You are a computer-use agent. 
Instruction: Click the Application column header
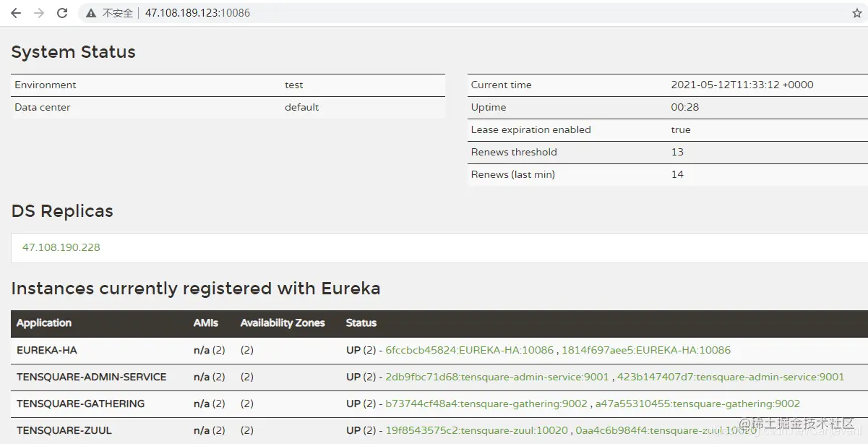coord(44,323)
